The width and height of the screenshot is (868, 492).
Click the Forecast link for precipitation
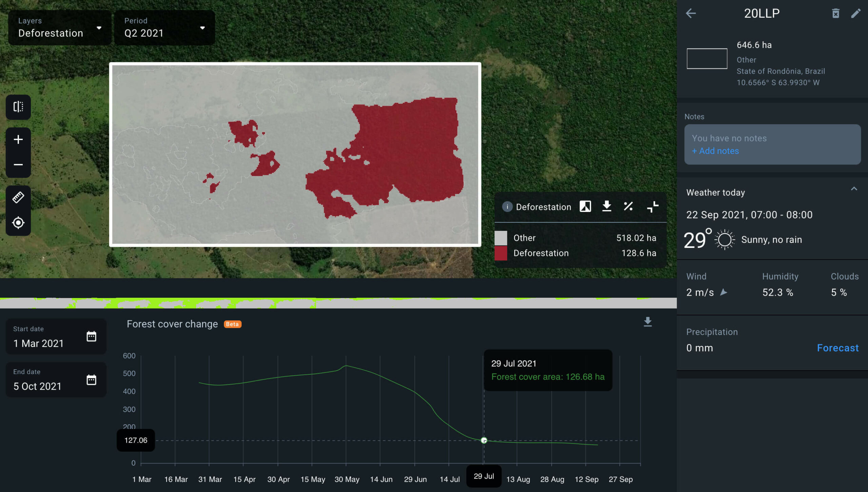coord(838,347)
